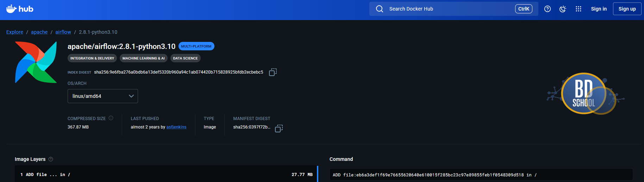The width and height of the screenshot is (644, 182).
Task: Select the 2.8.1-python3.10 breadcrumb text
Action: [x=98, y=32]
